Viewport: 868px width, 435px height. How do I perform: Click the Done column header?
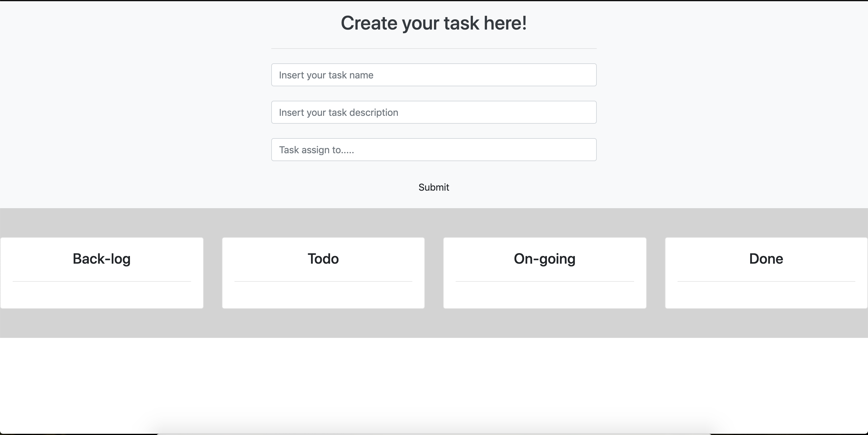pos(766,258)
